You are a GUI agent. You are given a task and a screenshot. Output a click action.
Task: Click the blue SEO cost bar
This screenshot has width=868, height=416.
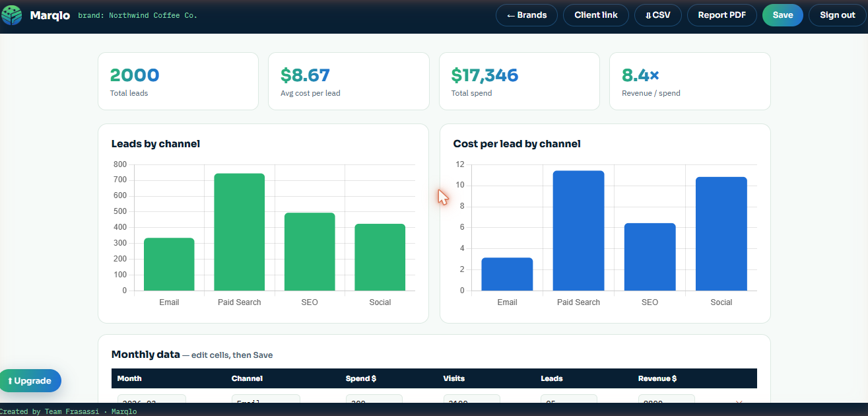tap(650, 257)
